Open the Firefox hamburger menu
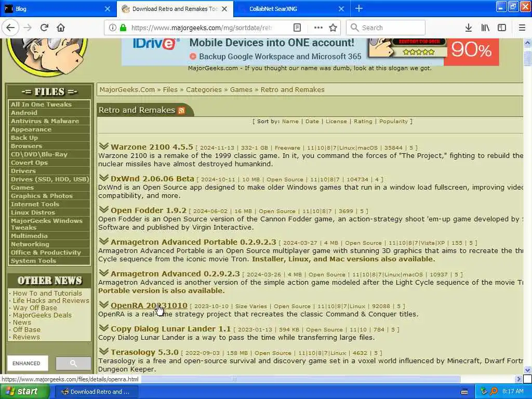Screen dimensions: 532x399 click(522, 28)
